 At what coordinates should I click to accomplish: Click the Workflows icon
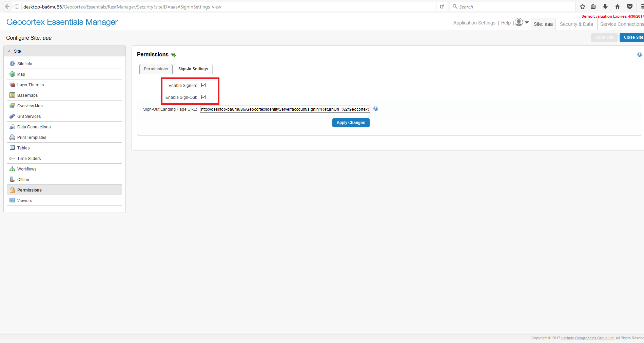[12, 169]
